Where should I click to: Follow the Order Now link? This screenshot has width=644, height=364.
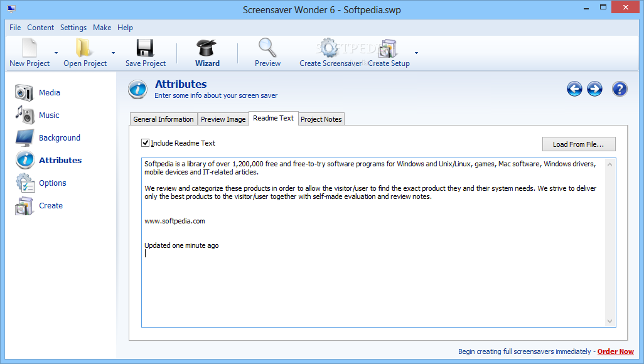(x=615, y=351)
